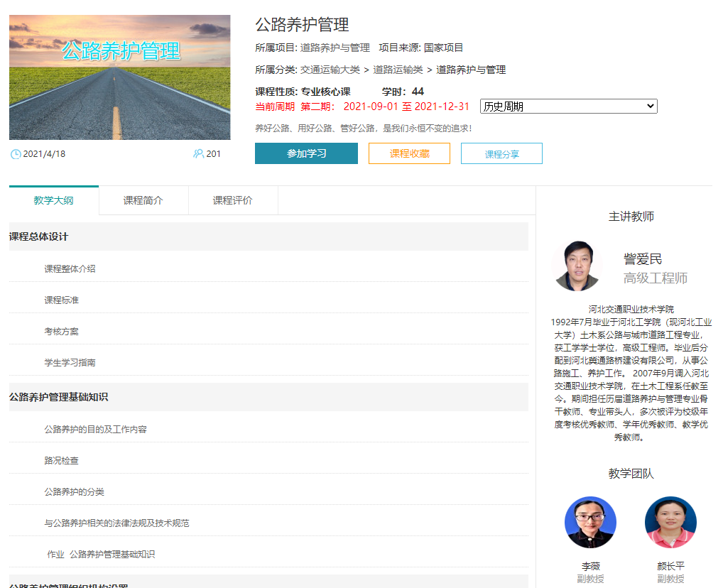Open the 历史周期 dropdown
The height and width of the screenshot is (588, 723).
pos(568,107)
